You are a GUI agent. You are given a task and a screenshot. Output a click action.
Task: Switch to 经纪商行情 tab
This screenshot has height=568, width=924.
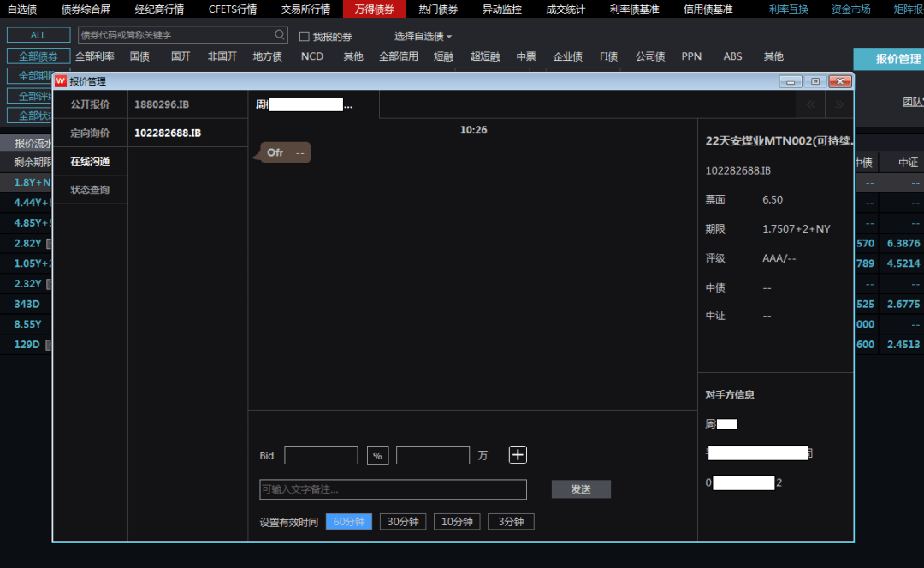159,9
